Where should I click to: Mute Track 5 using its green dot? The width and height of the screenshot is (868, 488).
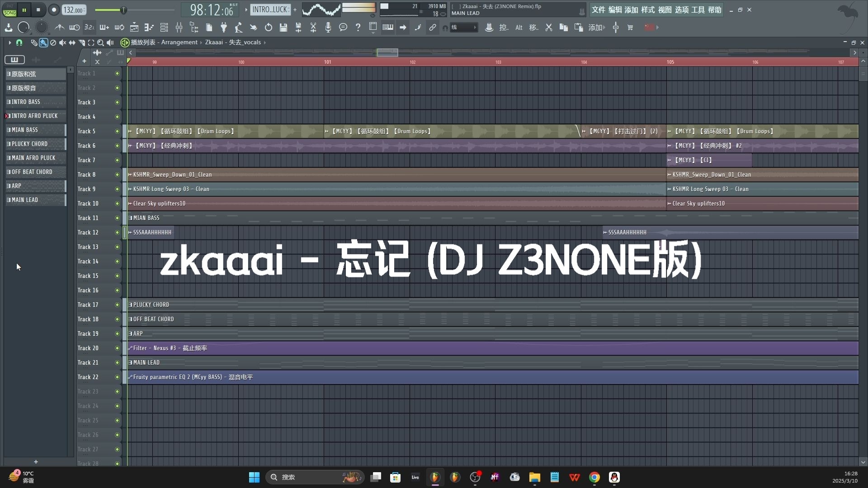[117, 131]
